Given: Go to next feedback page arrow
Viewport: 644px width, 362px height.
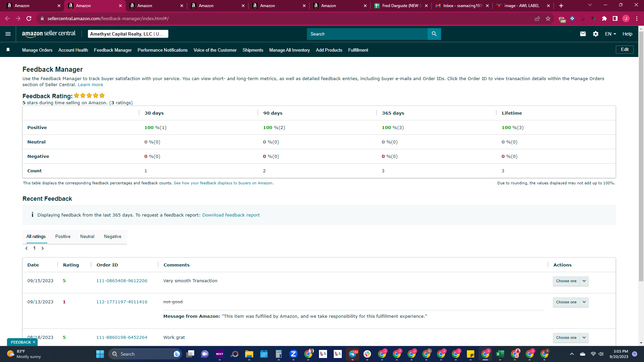Looking at the screenshot, I should [43, 248].
